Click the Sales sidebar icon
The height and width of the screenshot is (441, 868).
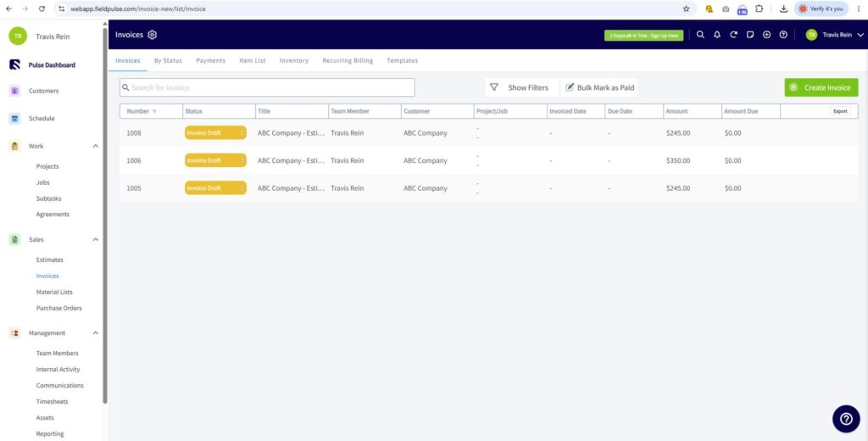15,240
